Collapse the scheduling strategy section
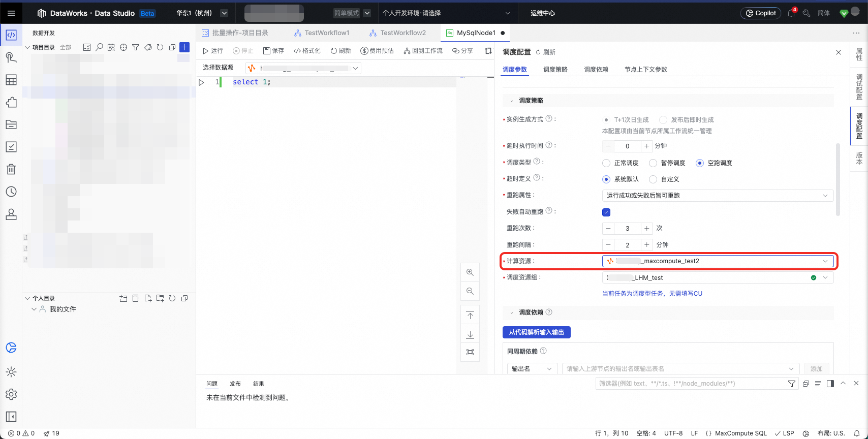 pos(511,101)
